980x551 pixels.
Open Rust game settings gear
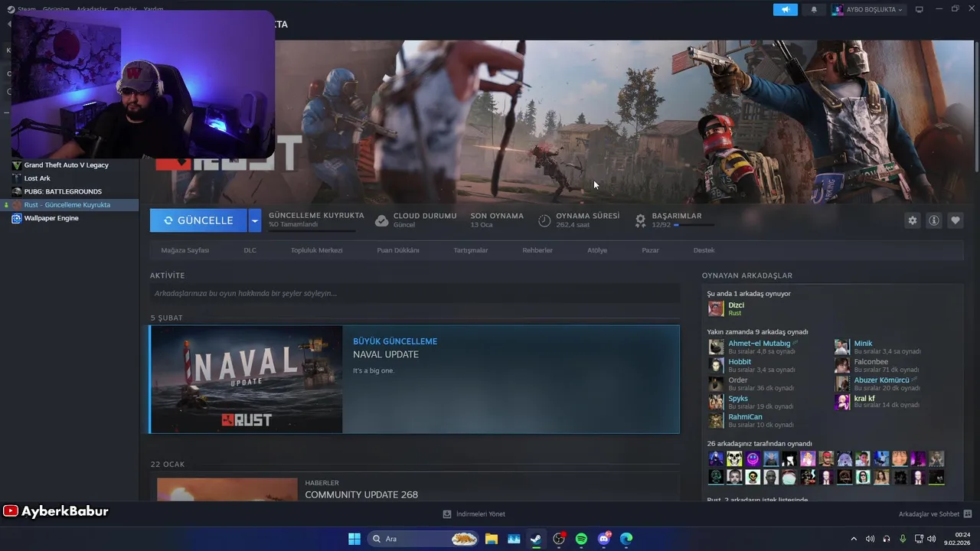coord(913,220)
